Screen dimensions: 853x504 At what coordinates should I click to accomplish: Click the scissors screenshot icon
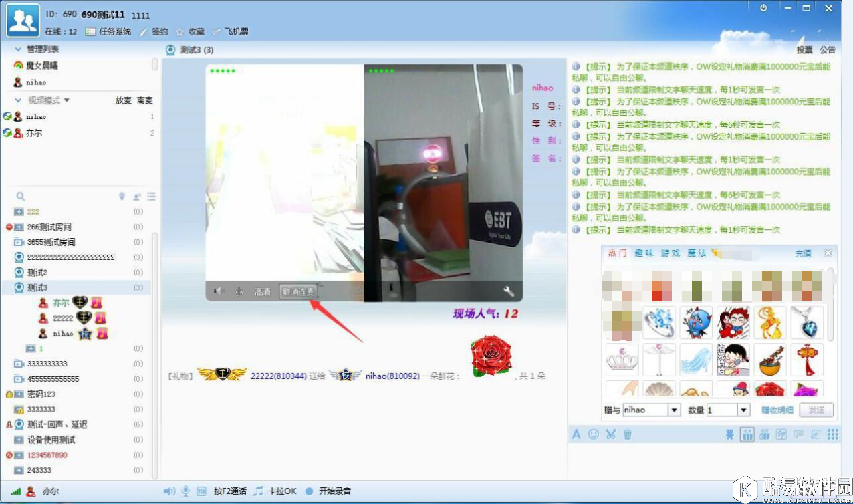pyautogui.click(x=610, y=434)
